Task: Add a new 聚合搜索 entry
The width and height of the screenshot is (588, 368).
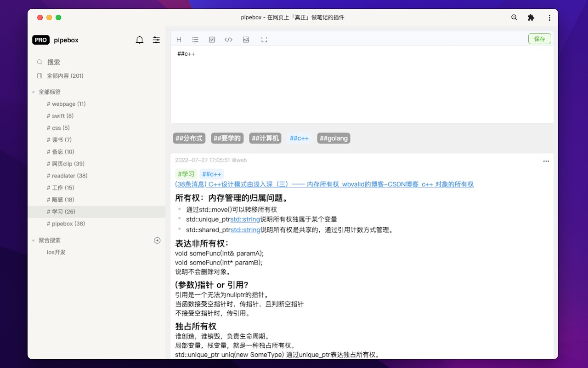Action: (x=157, y=240)
